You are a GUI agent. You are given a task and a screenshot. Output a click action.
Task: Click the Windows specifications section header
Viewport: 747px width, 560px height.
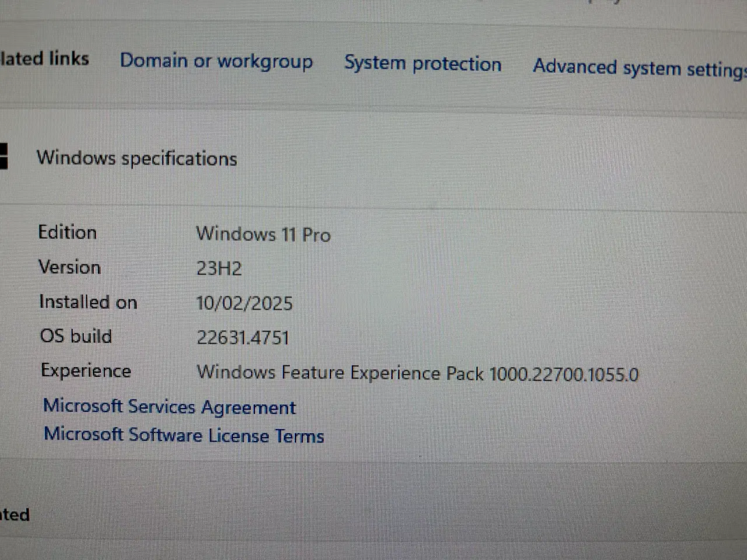click(137, 158)
